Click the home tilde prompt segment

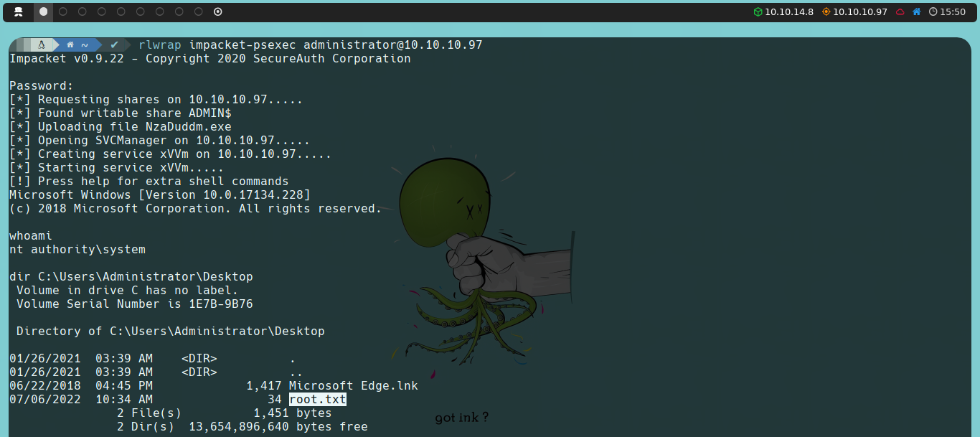(77, 44)
